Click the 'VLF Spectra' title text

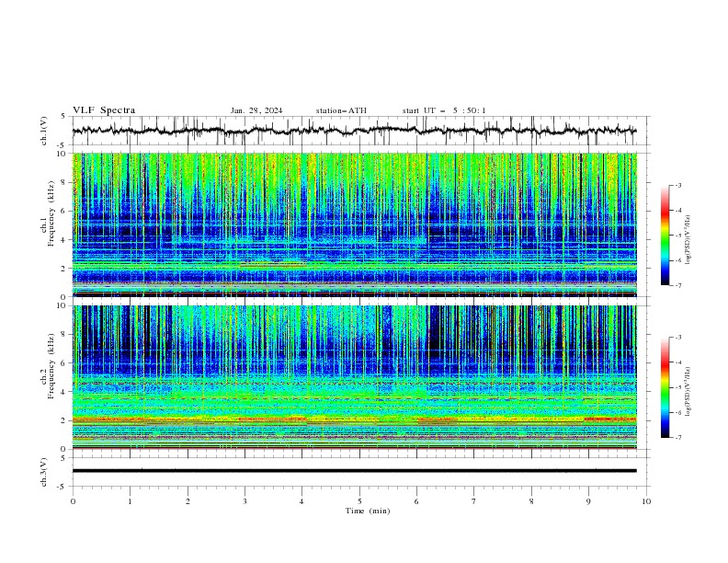(104, 110)
